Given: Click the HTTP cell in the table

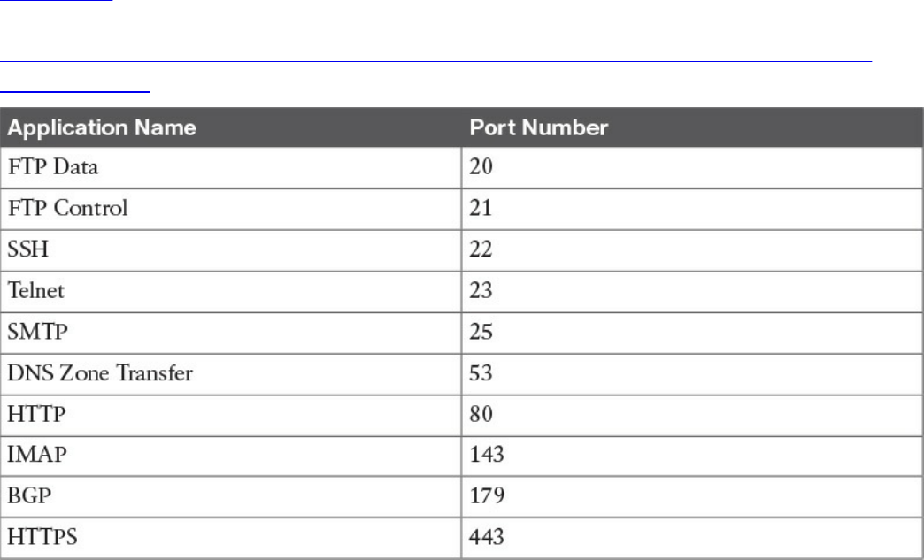Looking at the screenshot, I should [33, 412].
